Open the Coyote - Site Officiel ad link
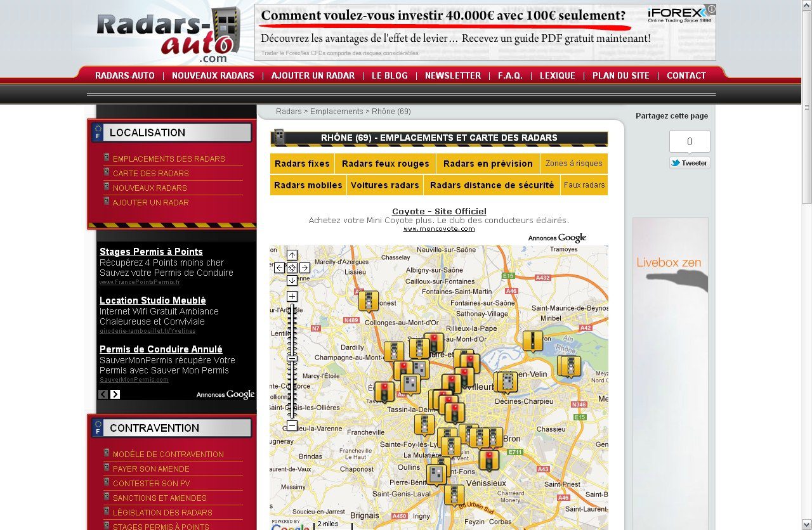This screenshot has width=812, height=530. [x=439, y=211]
